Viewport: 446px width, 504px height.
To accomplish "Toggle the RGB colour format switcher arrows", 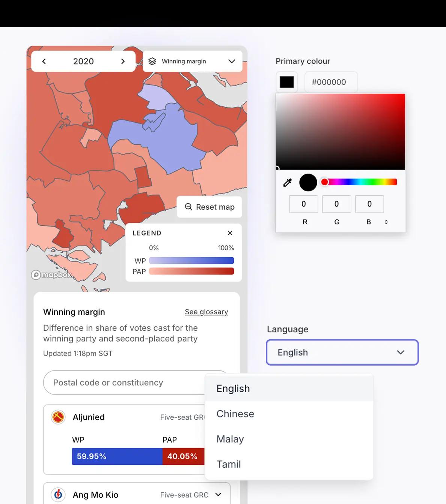I will (x=386, y=222).
